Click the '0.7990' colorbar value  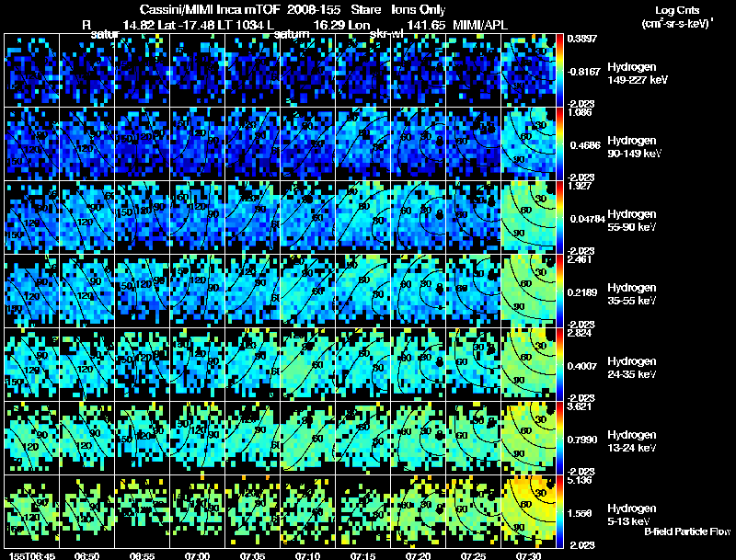coord(583,440)
